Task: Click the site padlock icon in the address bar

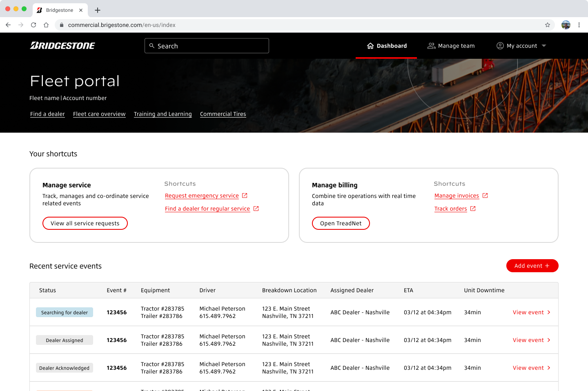Action: (62, 25)
